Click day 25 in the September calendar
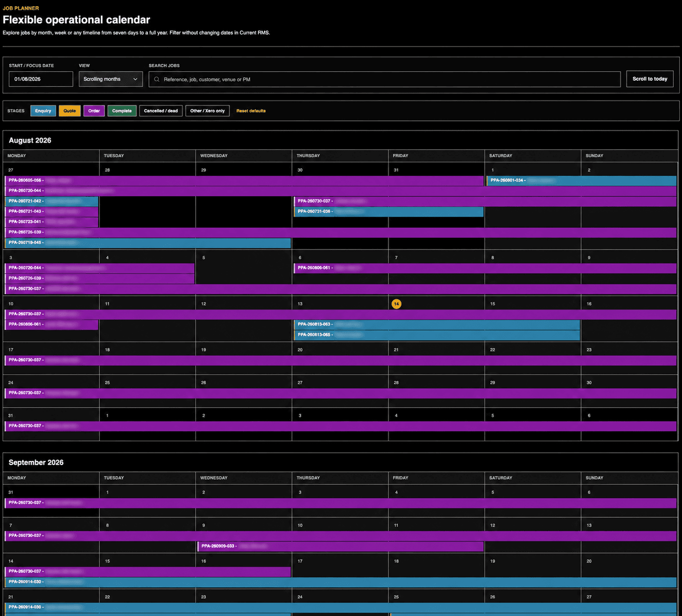Viewport: 682px width, 616px height. [396, 597]
